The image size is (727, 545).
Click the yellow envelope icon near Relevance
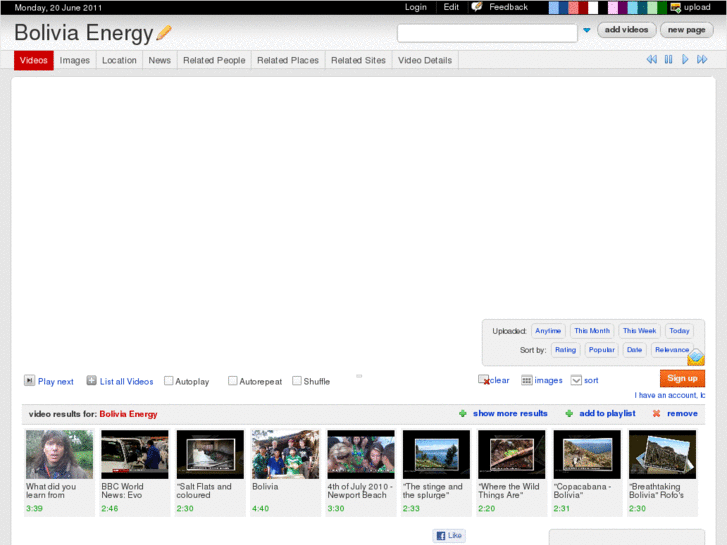click(x=696, y=357)
